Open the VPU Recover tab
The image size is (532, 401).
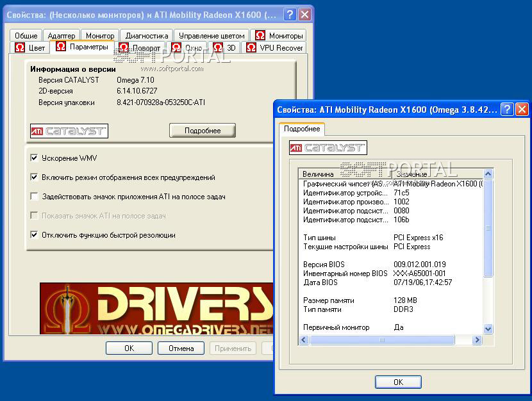click(x=274, y=48)
